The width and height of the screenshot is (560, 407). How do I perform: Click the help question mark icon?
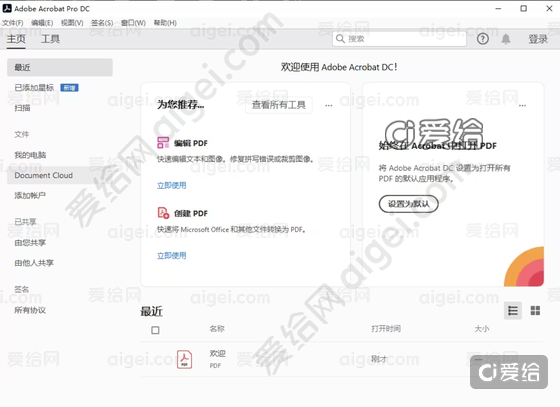point(482,39)
